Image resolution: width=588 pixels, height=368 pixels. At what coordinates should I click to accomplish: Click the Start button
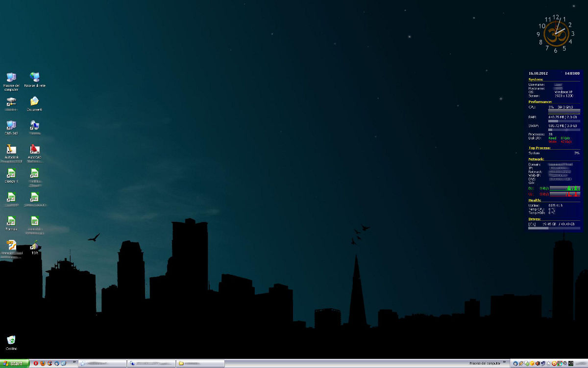14,364
